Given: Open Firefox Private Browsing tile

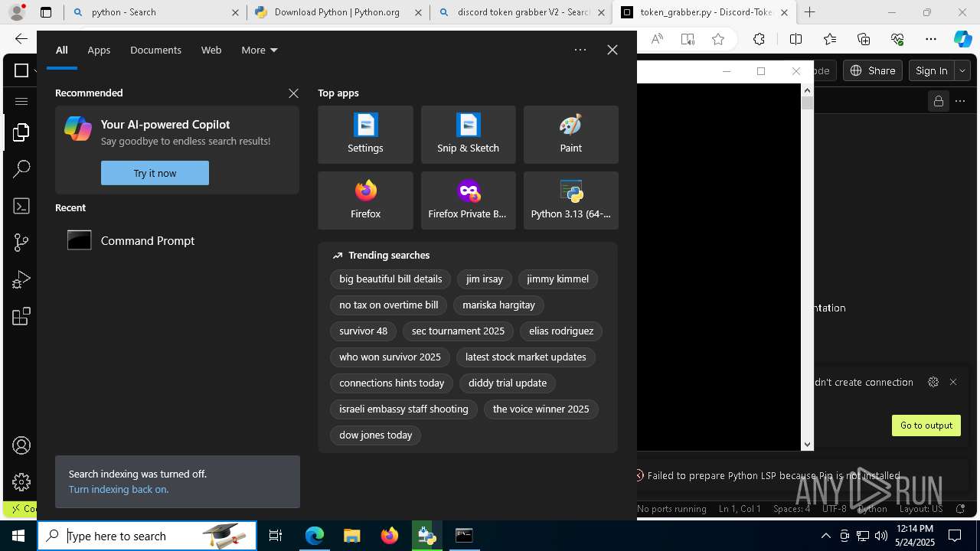Looking at the screenshot, I should [x=468, y=201].
